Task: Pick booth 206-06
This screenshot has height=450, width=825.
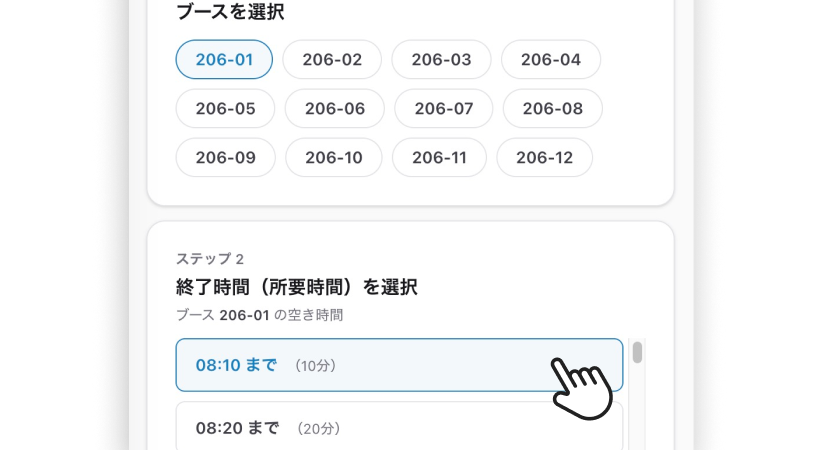Action: (x=335, y=108)
